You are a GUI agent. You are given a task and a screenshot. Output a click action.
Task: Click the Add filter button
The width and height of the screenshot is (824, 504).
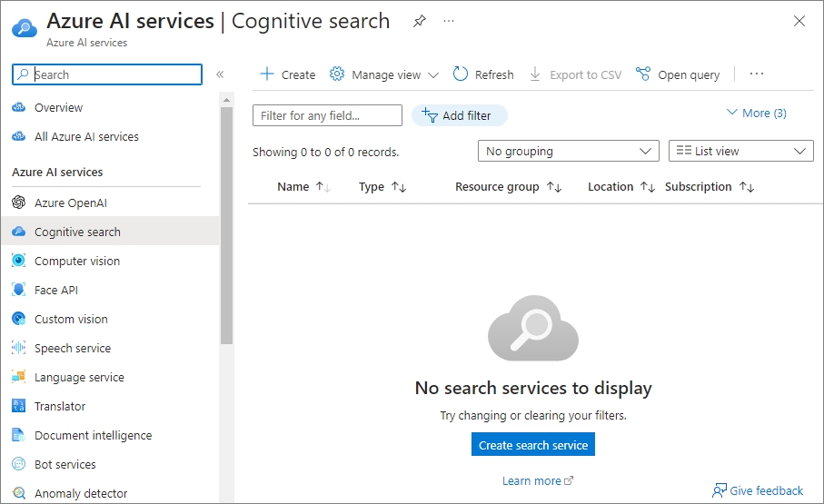[x=460, y=115]
